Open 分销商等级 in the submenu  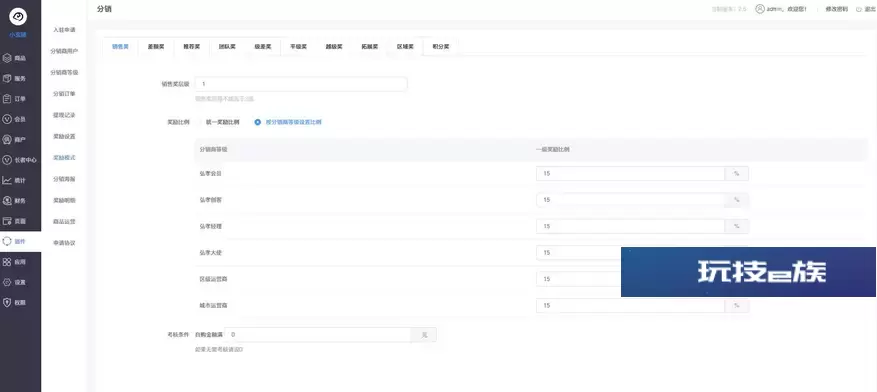(64, 72)
